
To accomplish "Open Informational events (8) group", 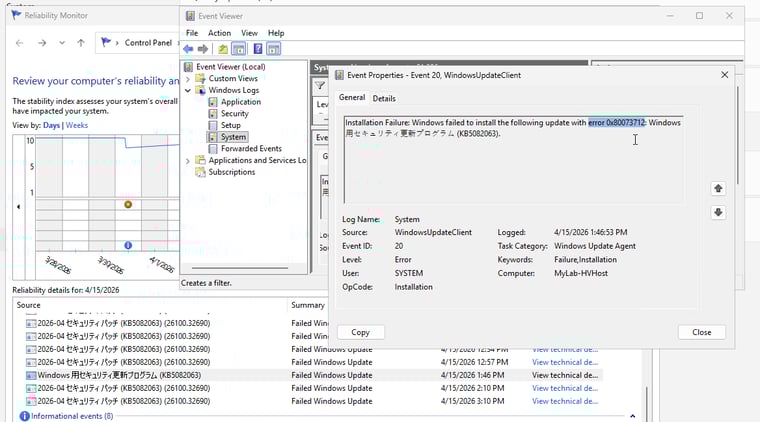I will pos(71,416).
